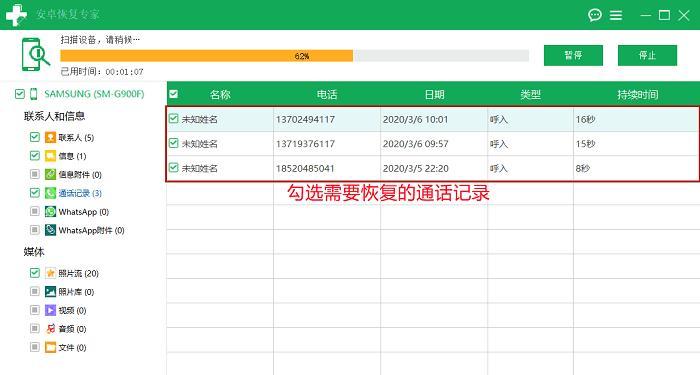Click 呼入 type in the 13702494117 row

[499, 120]
